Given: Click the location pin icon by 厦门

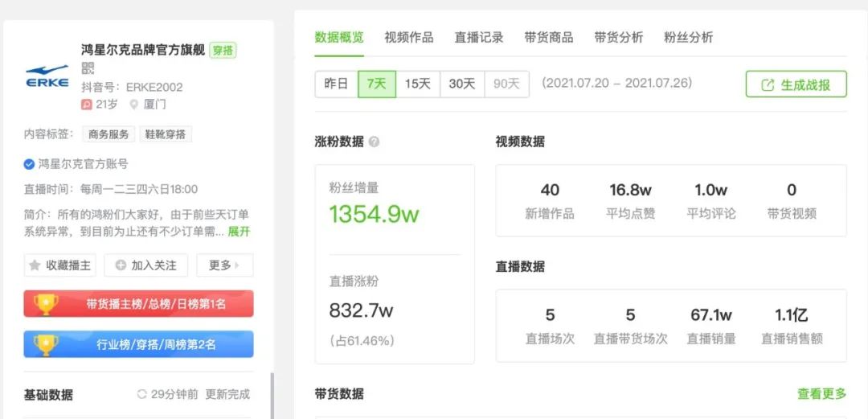Looking at the screenshot, I should (134, 105).
